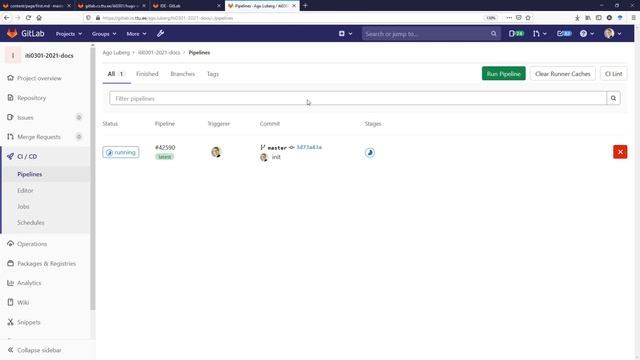Click browser back arrow

tap(7, 18)
